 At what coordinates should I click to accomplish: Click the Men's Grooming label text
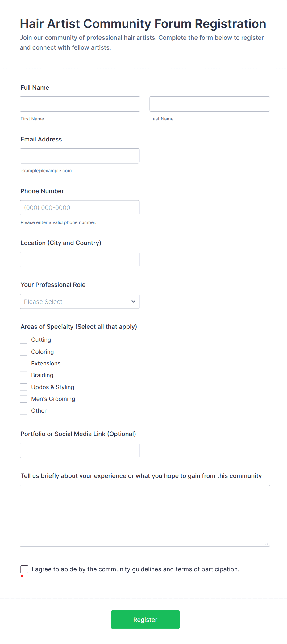click(53, 399)
